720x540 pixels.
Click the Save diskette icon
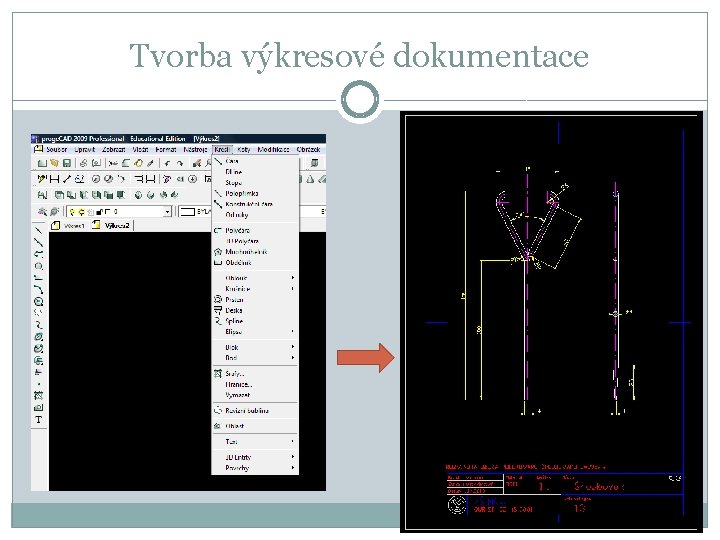pyautogui.click(x=67, y=163)
